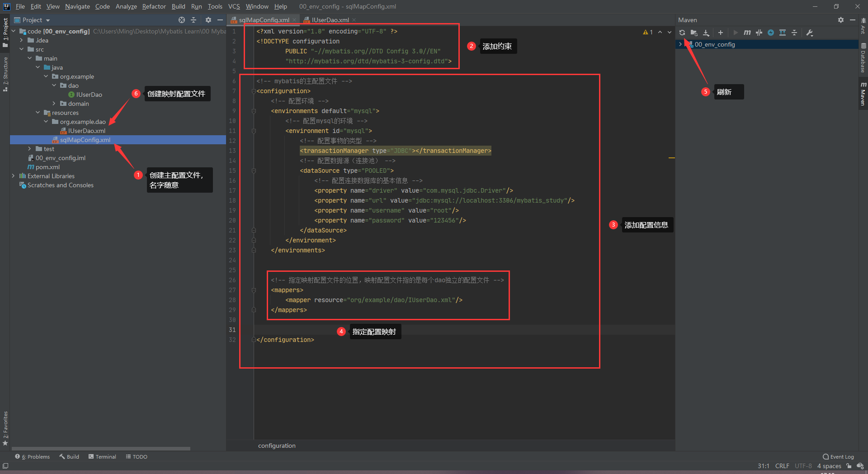Image resolution: width=868 pixels, height=474 pixels.
Task: Open the Build menu
Action: 179,6
